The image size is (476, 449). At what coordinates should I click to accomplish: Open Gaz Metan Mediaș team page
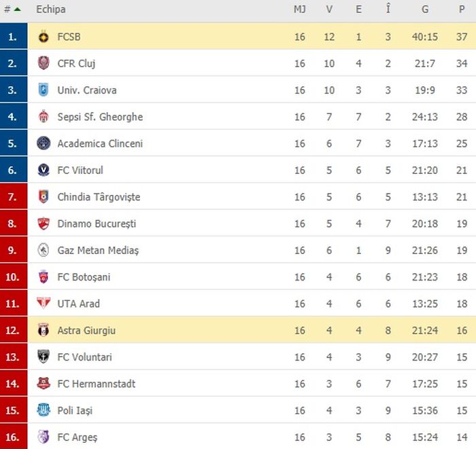point(98,251)
